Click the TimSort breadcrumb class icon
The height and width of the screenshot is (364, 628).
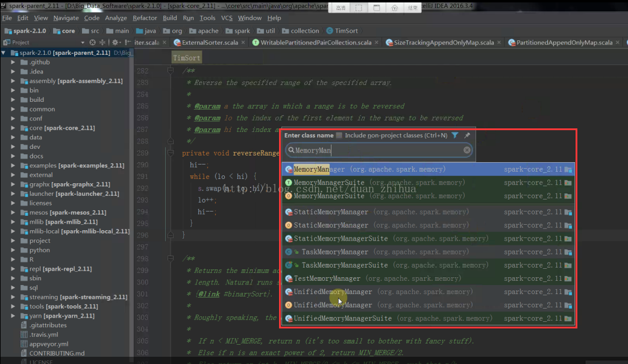[330, 31]
